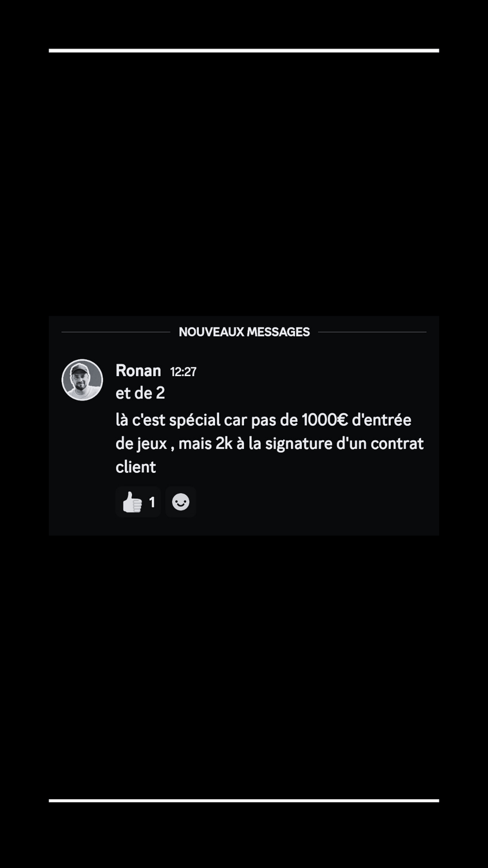Screen dimensions: 488x868
Task: Click the reaction count number 1
Action: (x=152, y=502)
